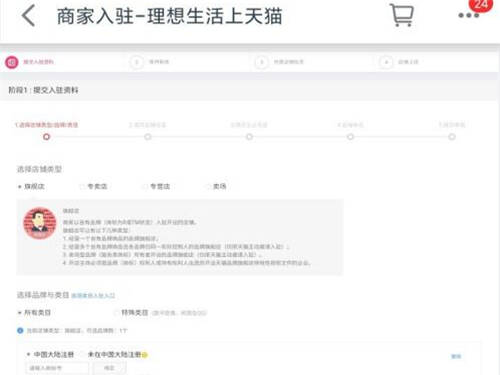Click the flagship store mascot avatar
500x375 pixels.
pyautogui.click(x=40, y=223)
